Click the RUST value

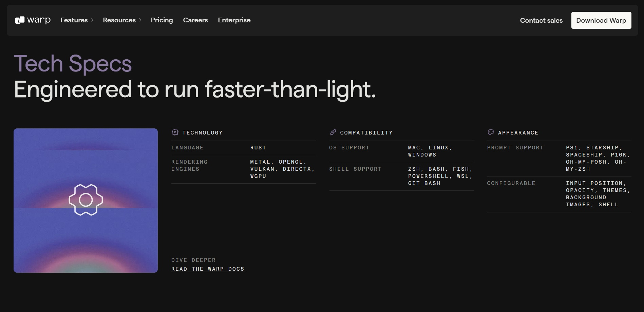pyautogui.click(x=258, y=148)
